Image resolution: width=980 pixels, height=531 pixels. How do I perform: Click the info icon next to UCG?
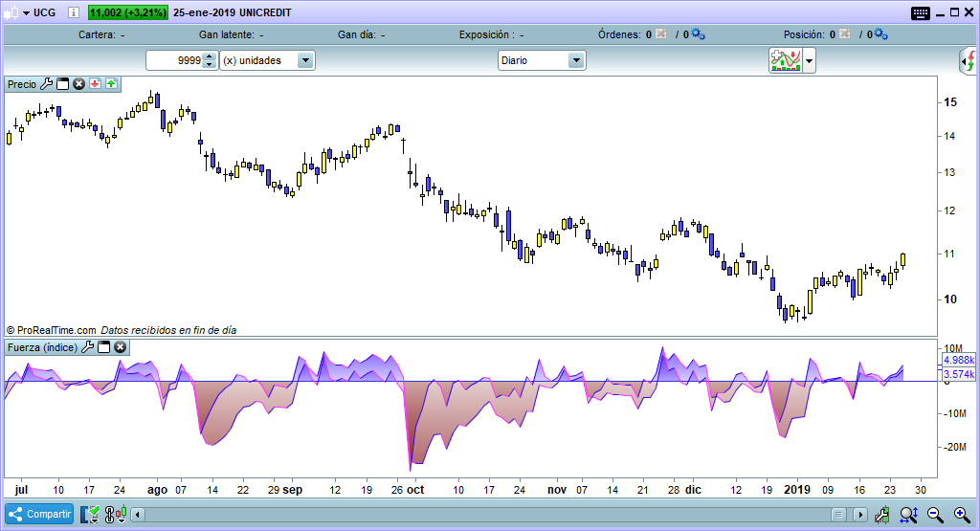75,13
